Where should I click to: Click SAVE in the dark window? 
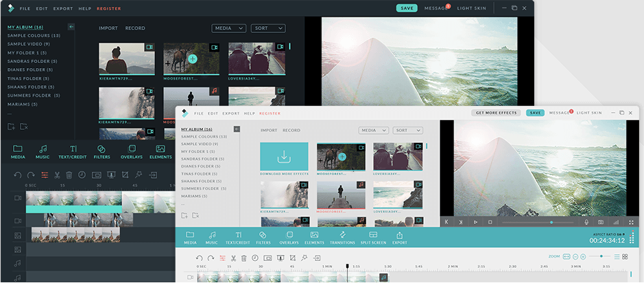point(407,8)
